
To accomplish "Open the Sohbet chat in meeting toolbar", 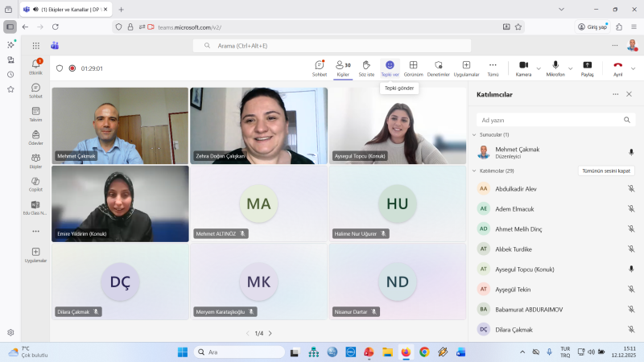I will [x=320, y=68].
